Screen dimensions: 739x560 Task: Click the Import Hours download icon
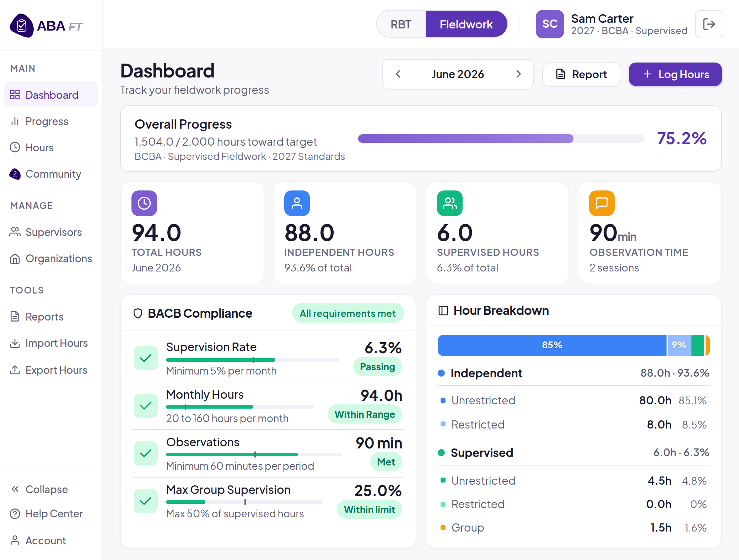click(x=15, y=343)
